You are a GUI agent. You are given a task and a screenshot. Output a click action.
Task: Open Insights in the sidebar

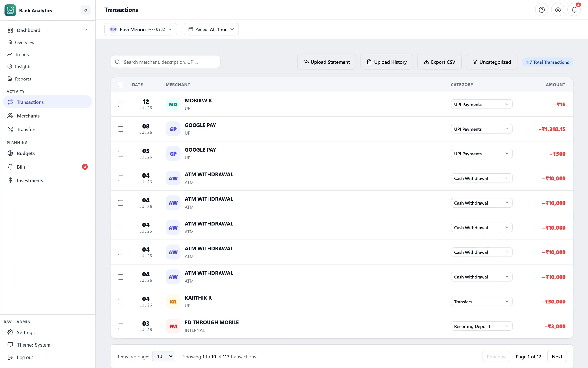(23, 67)
